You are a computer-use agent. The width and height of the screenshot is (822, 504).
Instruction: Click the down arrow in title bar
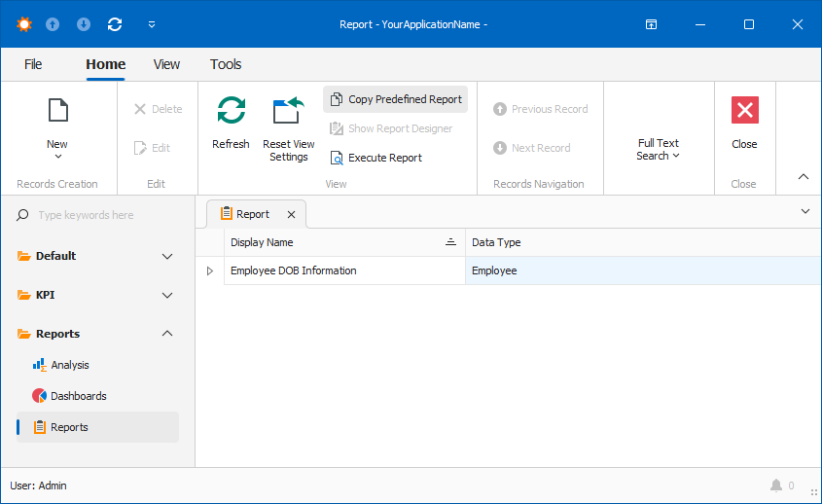tap(84, 24)
